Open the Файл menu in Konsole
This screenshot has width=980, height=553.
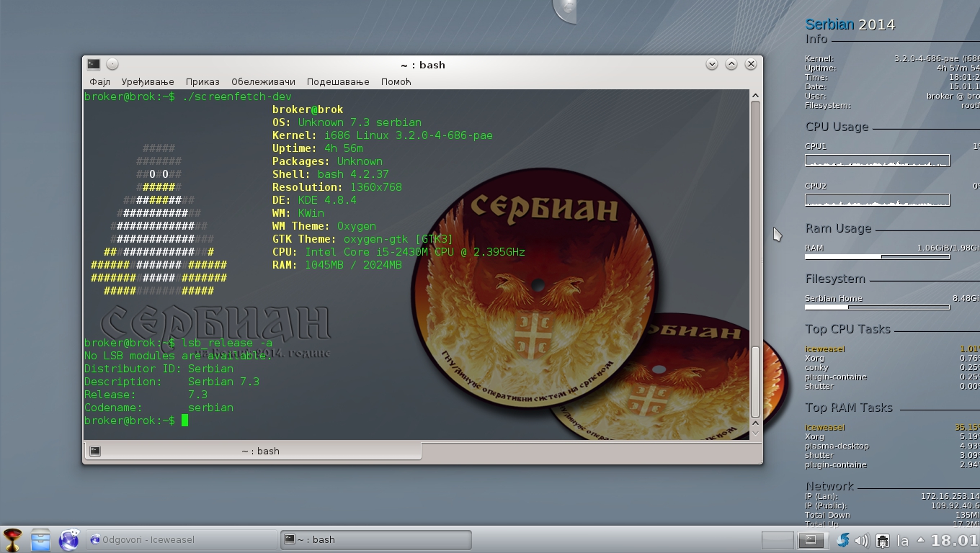pos(99,82)
